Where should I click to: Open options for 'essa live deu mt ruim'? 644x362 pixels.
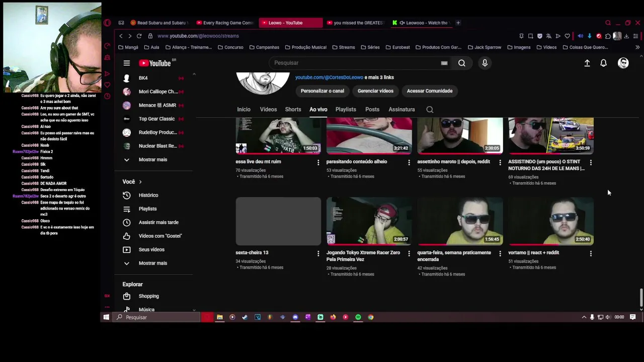(x=318, y=162)
